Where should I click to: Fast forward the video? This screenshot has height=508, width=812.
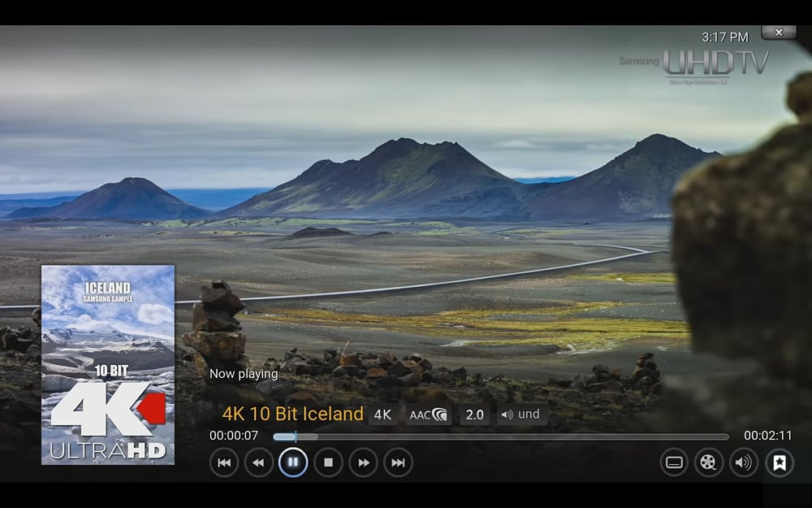point(363,462)
